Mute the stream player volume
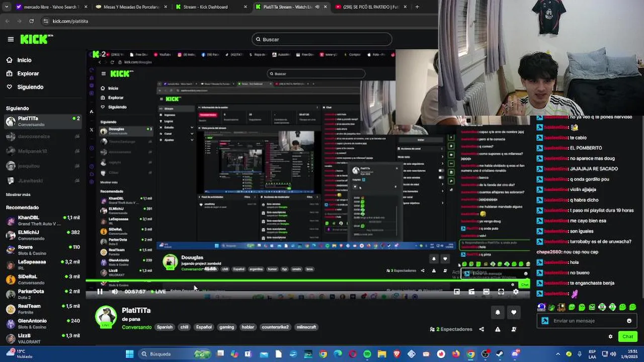This screenshot has height=362, width=644. pyautogui.click(x=115, y=292)
